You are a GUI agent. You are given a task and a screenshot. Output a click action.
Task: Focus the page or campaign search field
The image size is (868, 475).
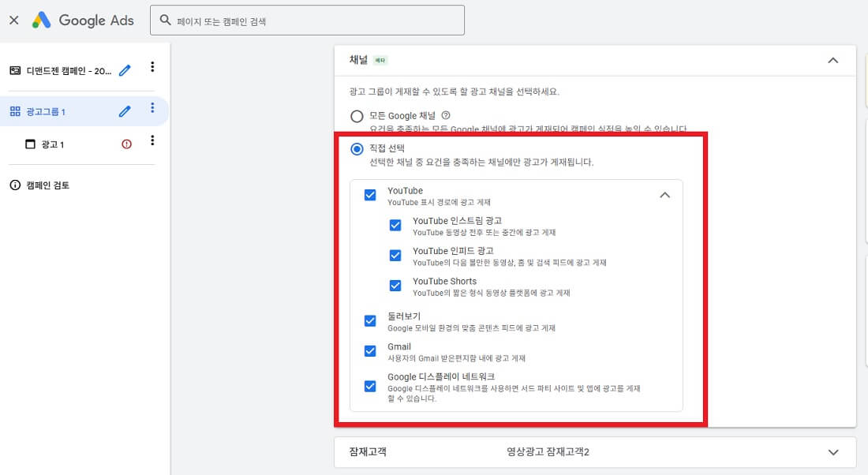[307, 21]
